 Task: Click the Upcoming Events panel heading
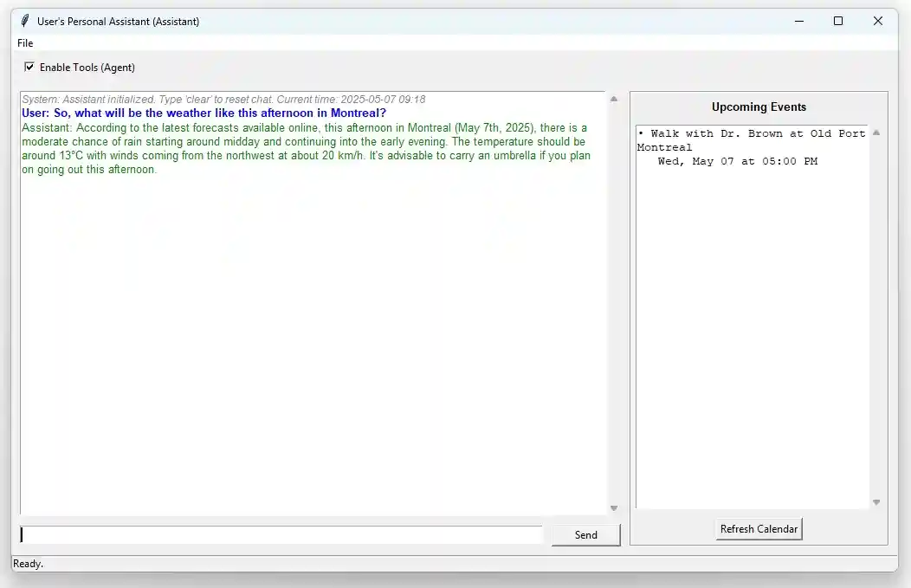point(759,107)
